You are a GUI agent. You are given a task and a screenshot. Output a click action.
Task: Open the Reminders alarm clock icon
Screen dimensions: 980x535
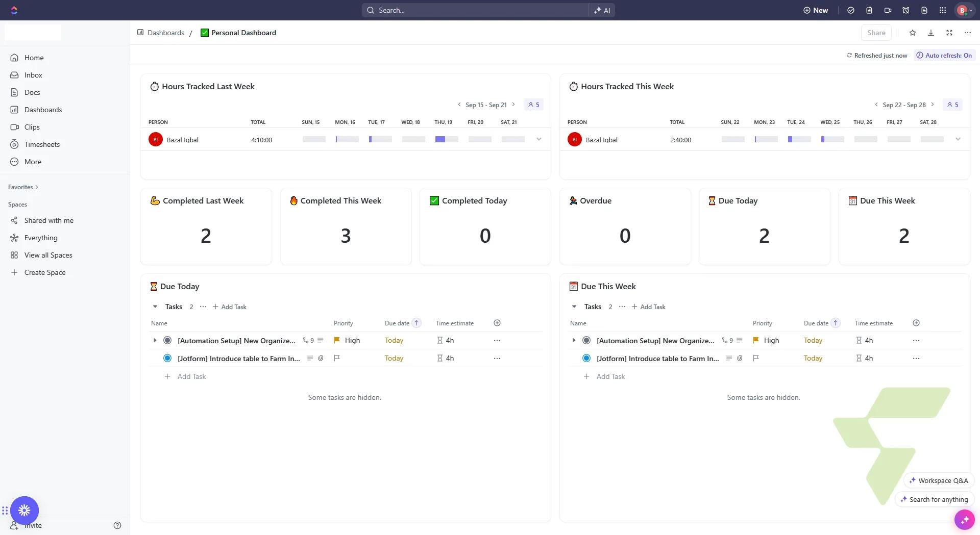[x=906, y=10]
